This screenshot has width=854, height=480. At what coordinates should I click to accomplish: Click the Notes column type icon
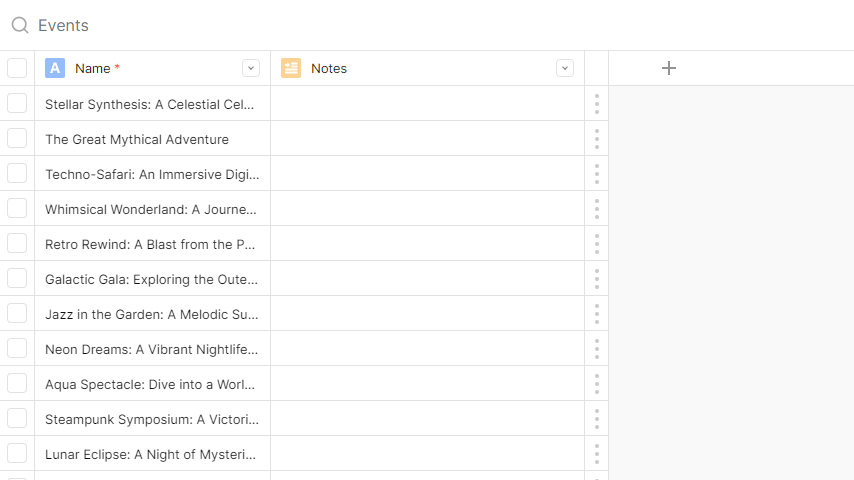291,68
